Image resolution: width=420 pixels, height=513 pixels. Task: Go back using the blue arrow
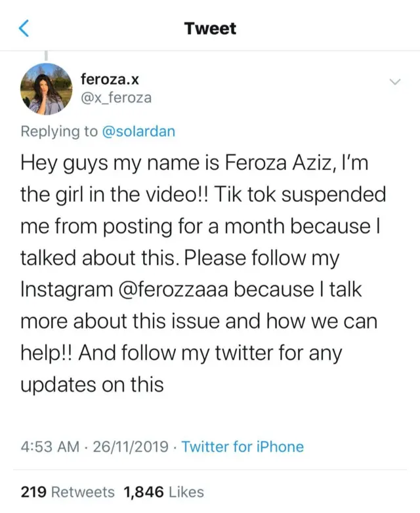[x=24, y=28]
